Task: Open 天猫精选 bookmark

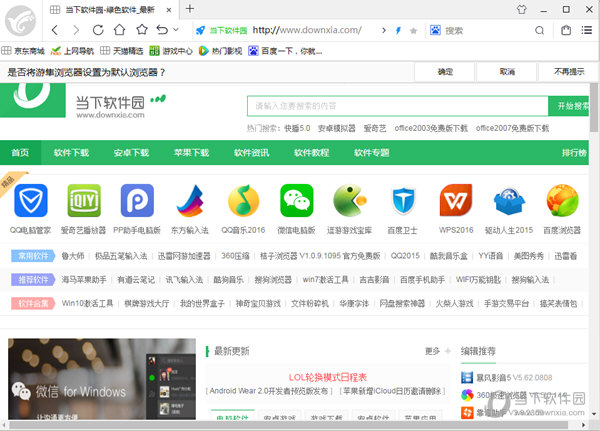Action: pos(122,51)
